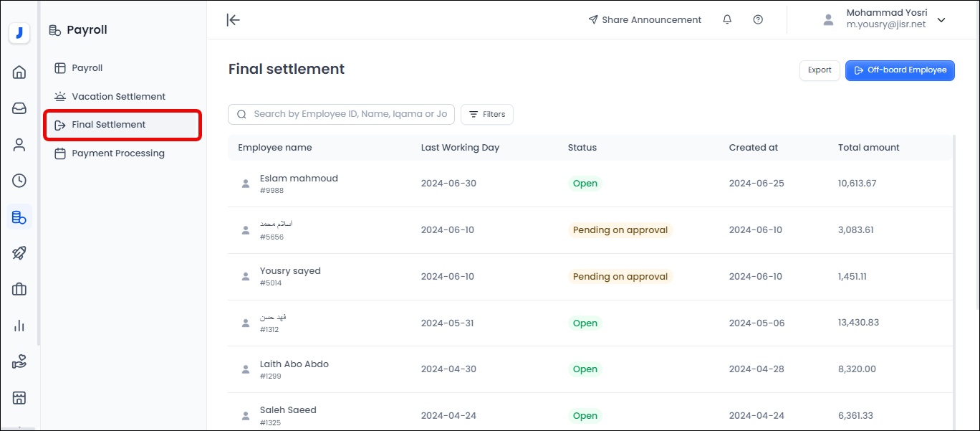Select Payroll submenu item
This screenshot has width=980, height=431.
coord(87,68)
